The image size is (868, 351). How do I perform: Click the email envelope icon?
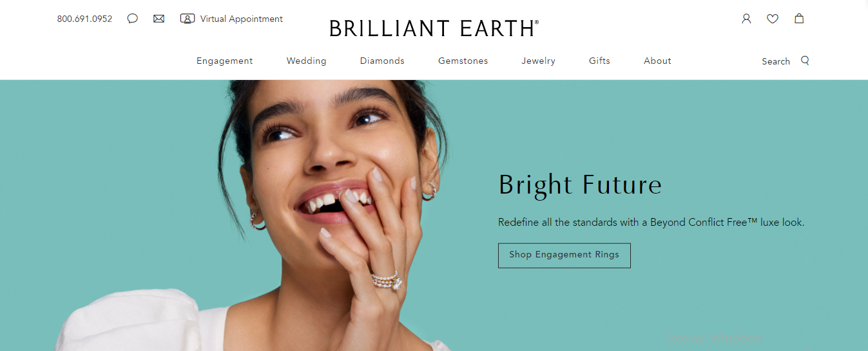(159, 19)
